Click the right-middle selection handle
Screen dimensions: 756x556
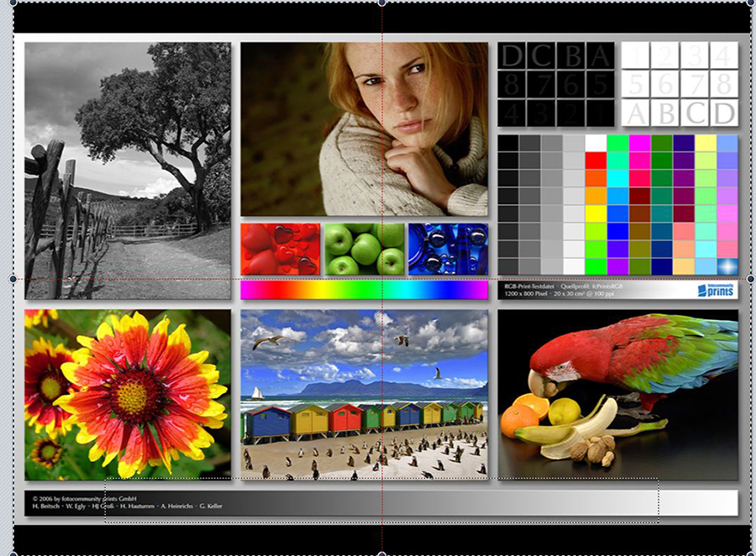(x=750, y=279)
